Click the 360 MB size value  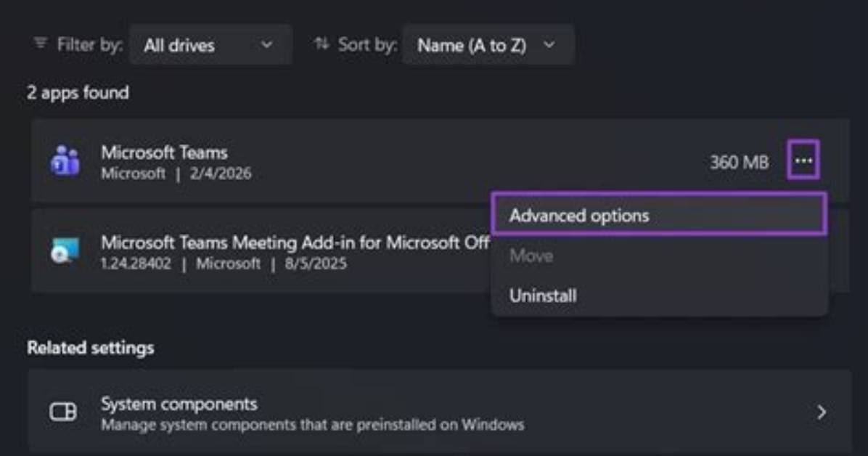(x=739, y=163)
